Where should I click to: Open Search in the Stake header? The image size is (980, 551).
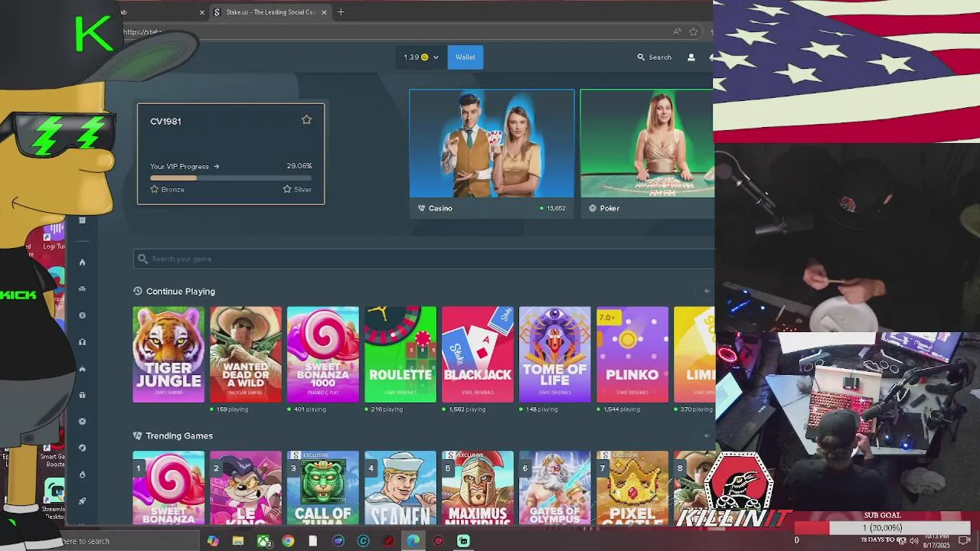pyautogui.click(x=655, y=57)
